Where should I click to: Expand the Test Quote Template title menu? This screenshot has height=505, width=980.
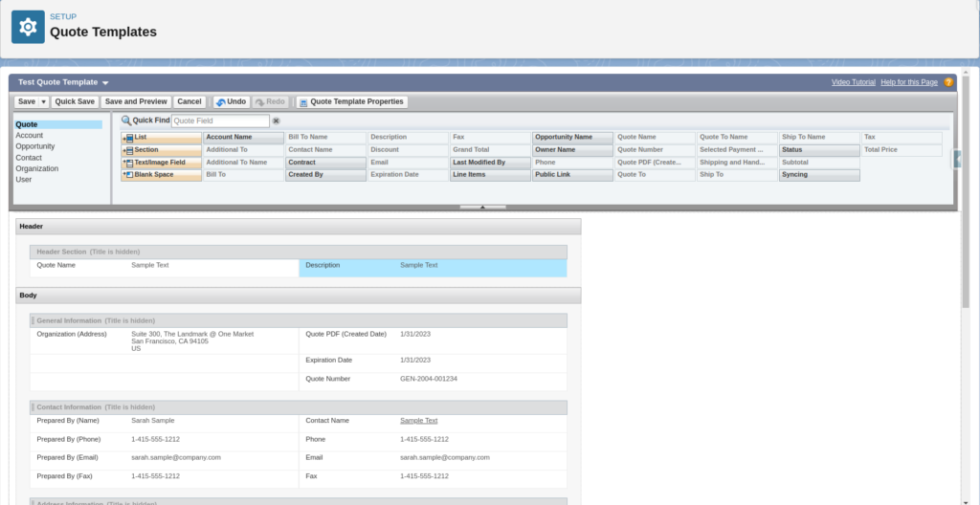pyautogui.click(x=105, y=84)
